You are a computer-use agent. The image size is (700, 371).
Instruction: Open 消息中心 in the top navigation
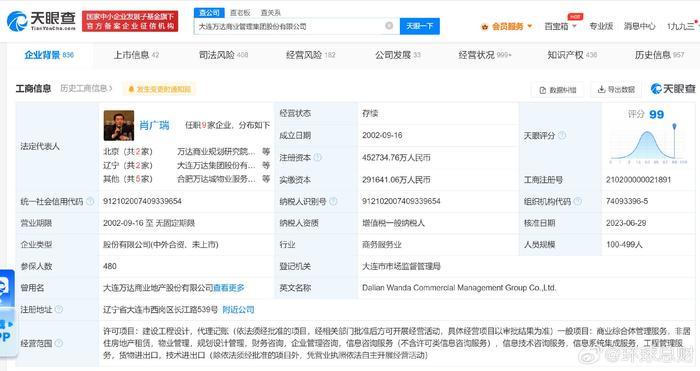tap(639, 26)
